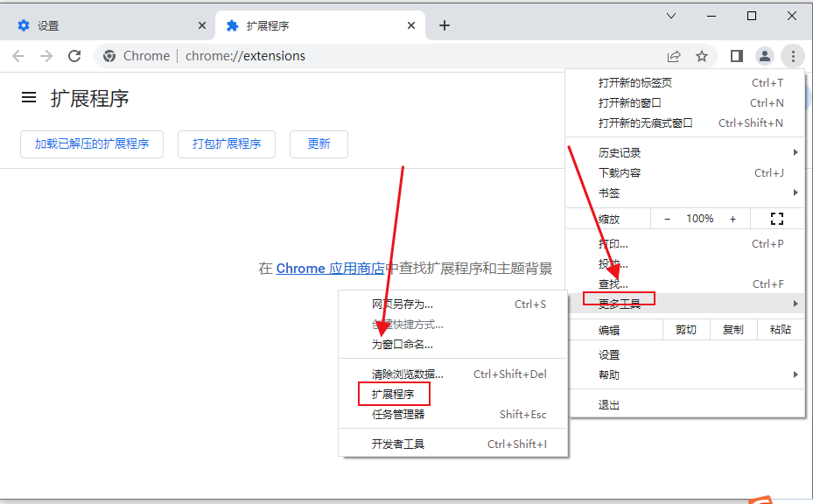The height and width of the screenshot is (504, 813).
Task: Choose 退出 from the menu
Action: tap(685, 405)
